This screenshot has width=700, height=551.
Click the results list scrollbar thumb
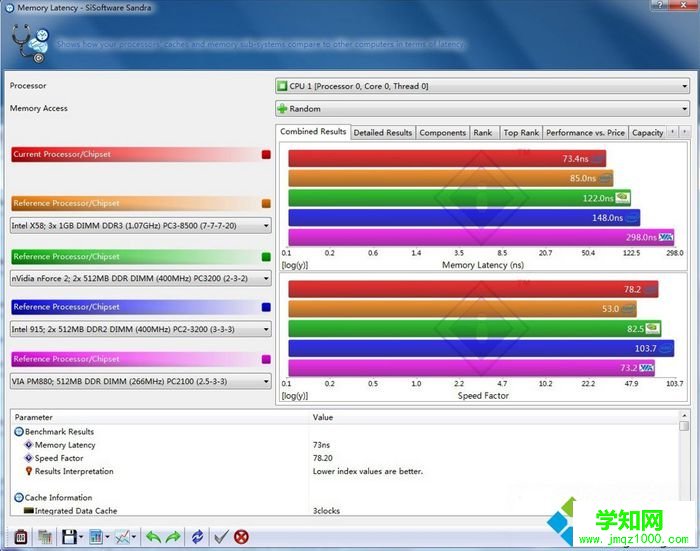pyautogui.click(x=684, y=426)
